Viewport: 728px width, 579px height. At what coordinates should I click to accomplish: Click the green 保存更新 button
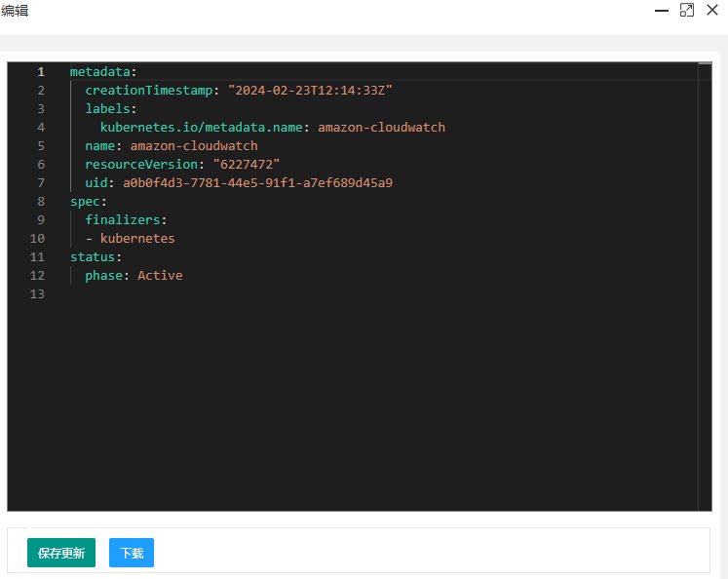[x=61, y=553]
